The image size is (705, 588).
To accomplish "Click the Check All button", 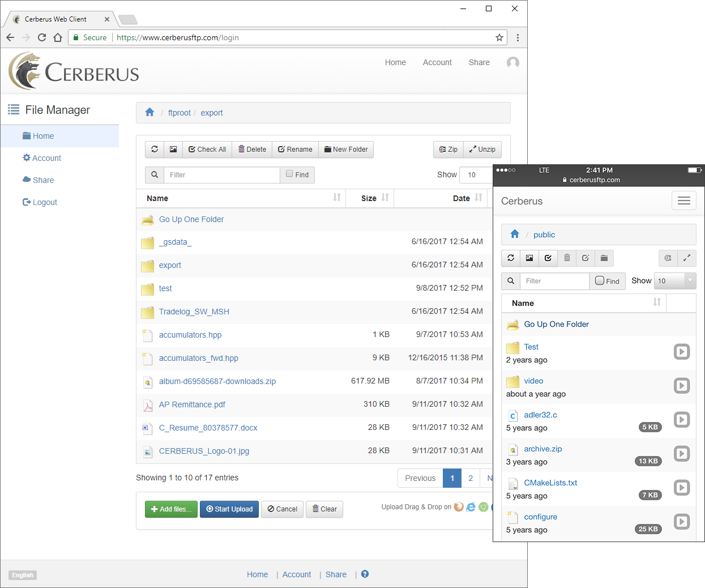I will coord(207,150).
